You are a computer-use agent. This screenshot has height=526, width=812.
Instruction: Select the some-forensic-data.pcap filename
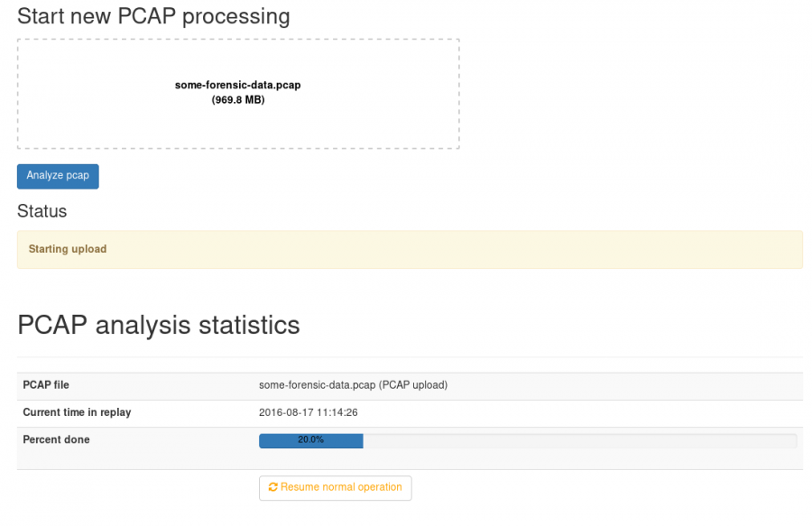point(237,84)
